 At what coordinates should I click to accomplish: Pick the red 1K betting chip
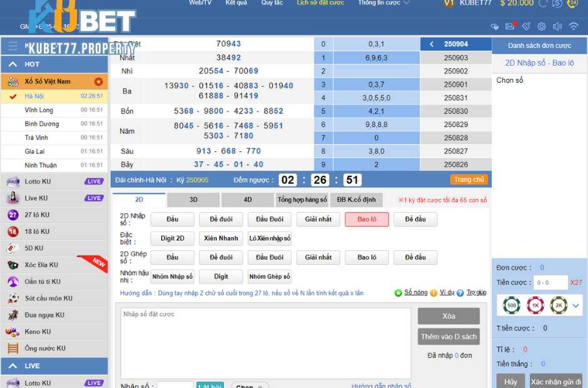click(535, 305)
